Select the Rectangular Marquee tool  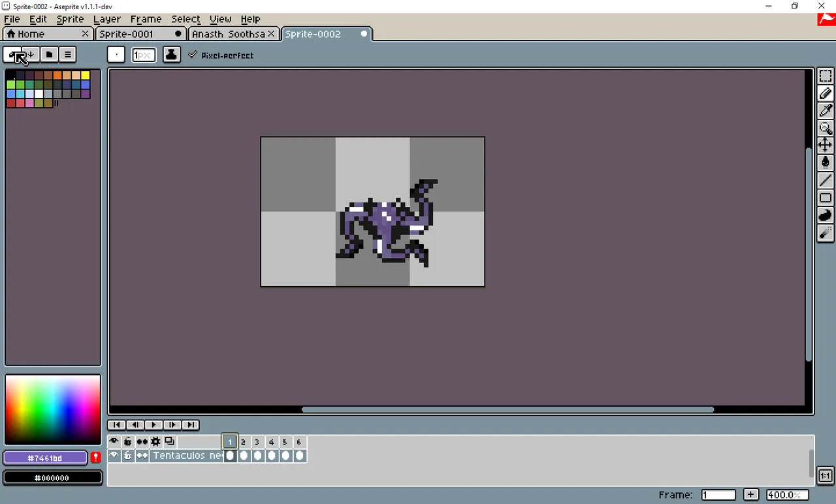click(826, 76)
